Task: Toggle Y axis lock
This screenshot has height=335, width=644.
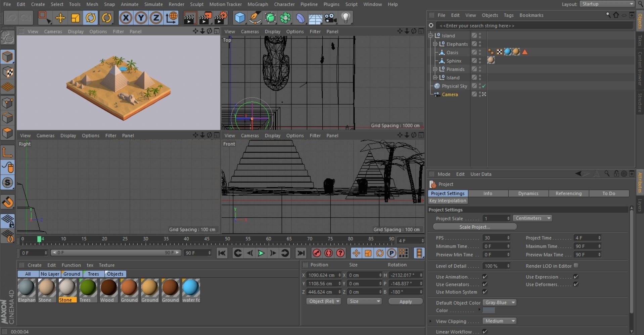Action: tap(141, 17)
